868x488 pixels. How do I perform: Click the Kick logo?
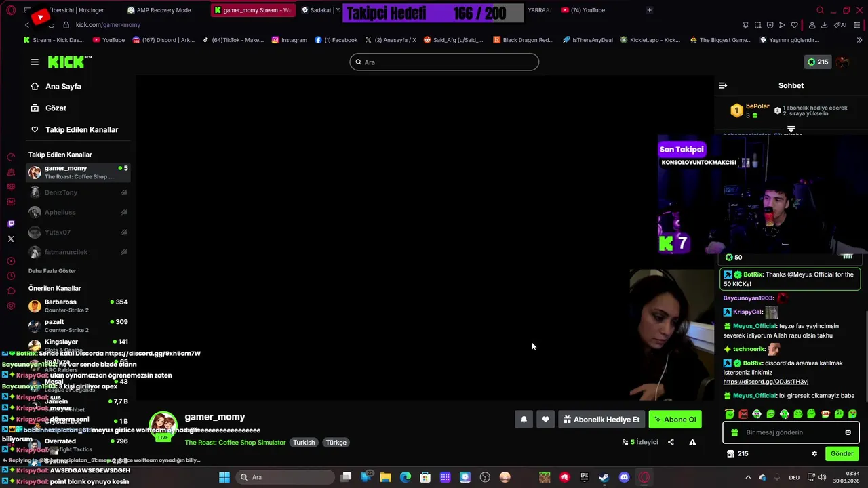pos(69,62)
